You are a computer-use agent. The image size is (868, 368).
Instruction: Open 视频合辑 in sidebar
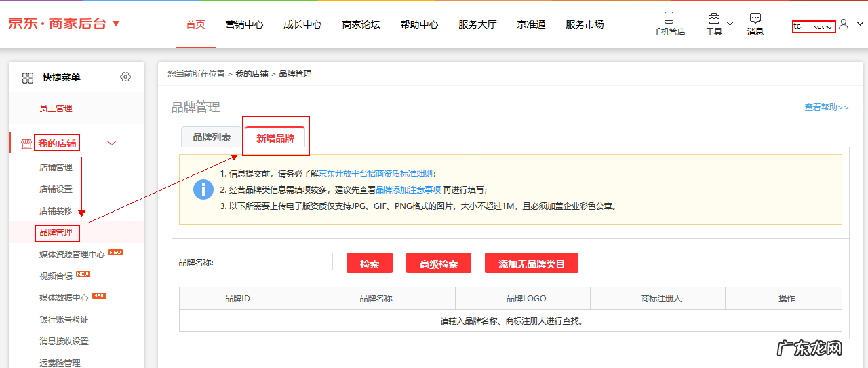tap(56, 276)
